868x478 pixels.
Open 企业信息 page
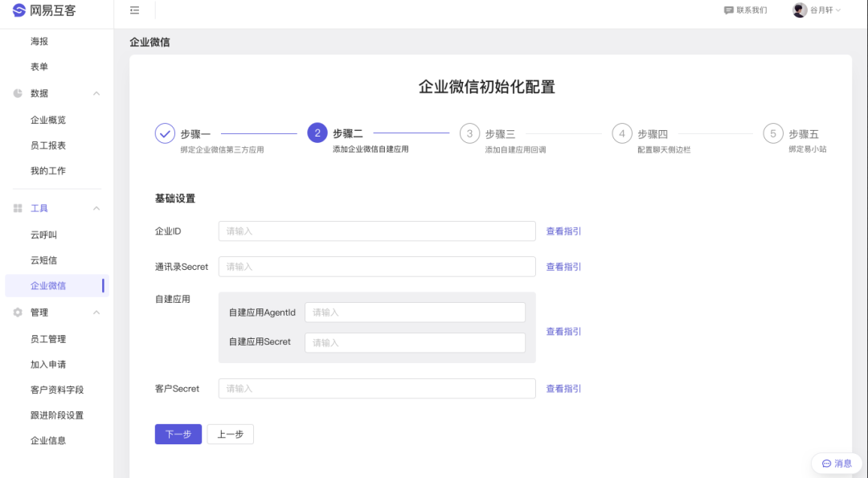[48, 441]
